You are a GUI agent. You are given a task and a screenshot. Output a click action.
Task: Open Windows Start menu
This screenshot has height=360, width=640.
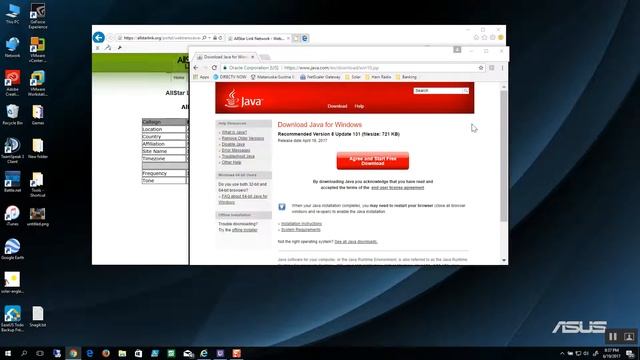click(x=7, y=353)
